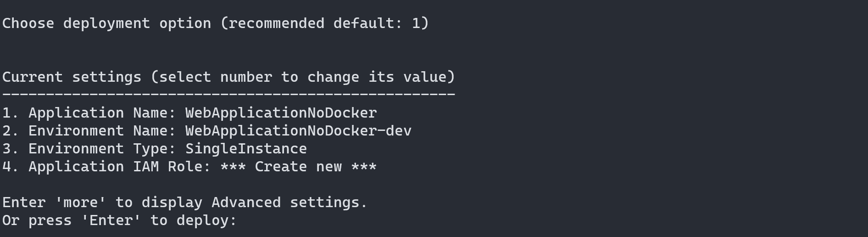868x237 pixels.
Task: Click the 'Advanced settings' text
Action: (x=285, y=203)
